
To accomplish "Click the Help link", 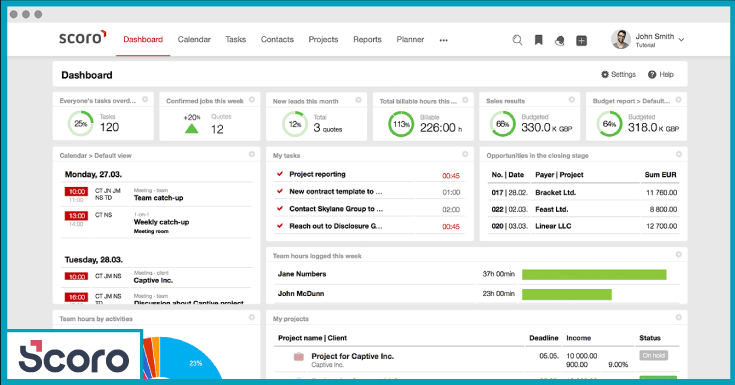I will click(x=661, y=75).
